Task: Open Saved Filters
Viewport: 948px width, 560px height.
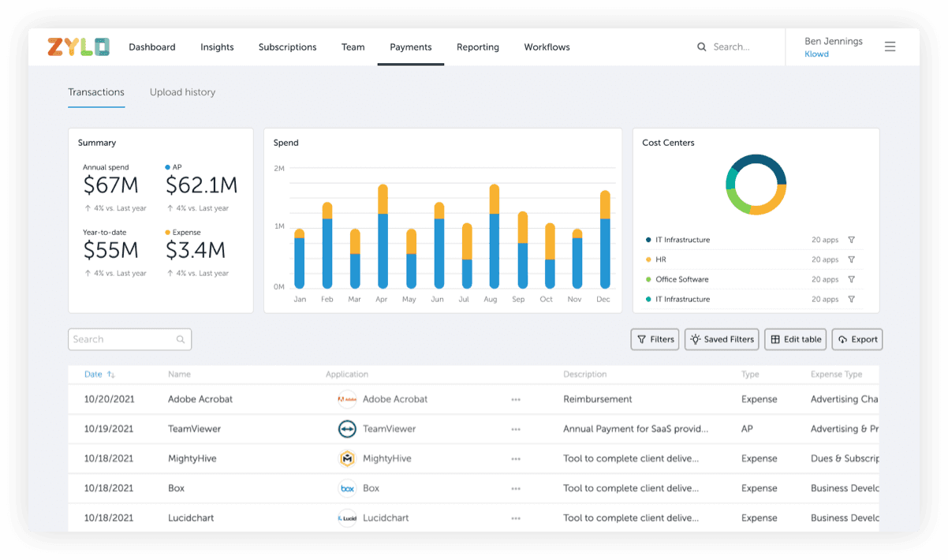Action: click(722, 339)
